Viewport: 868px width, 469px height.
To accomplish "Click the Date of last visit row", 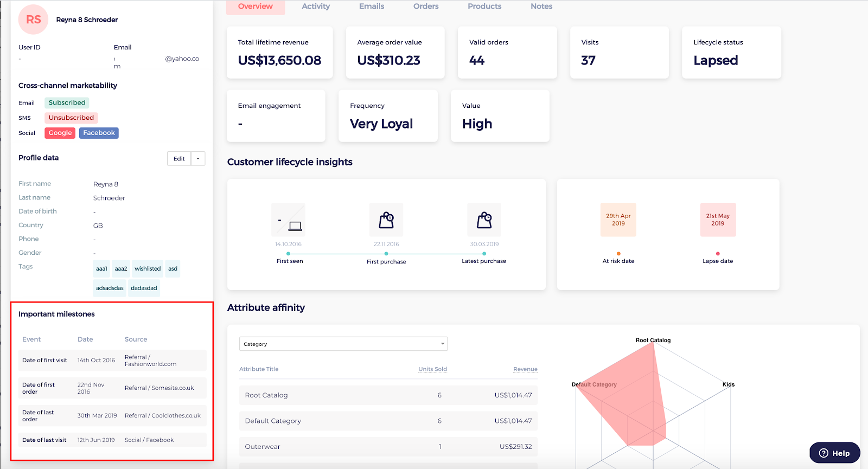I will click(112, 440).
